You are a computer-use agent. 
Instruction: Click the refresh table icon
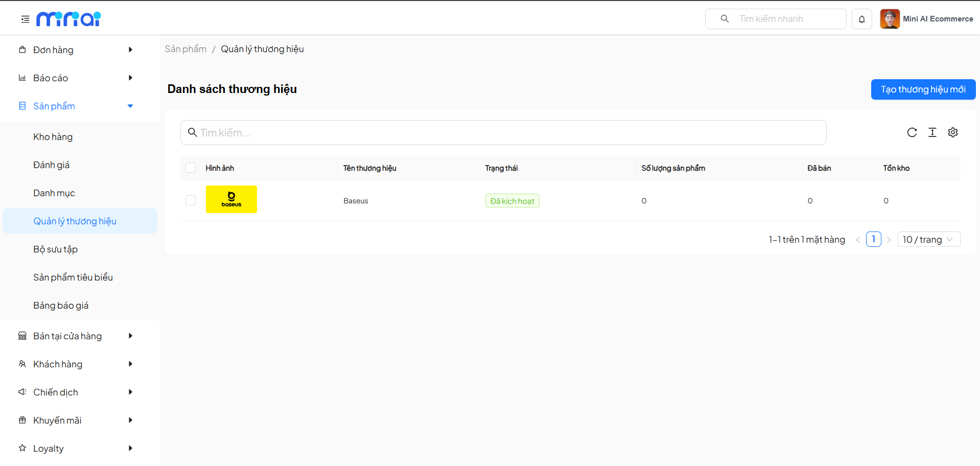(x=912, y=133)
